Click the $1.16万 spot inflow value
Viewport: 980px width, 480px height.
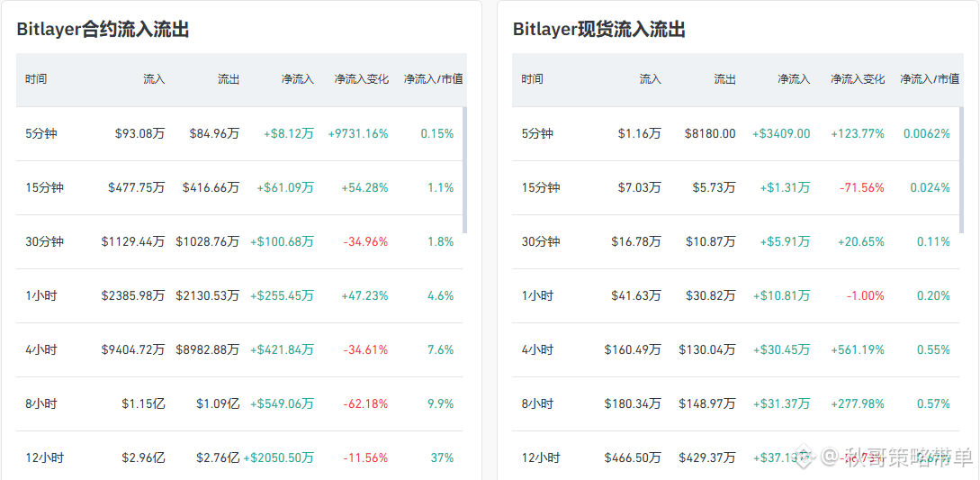[639, 134]
